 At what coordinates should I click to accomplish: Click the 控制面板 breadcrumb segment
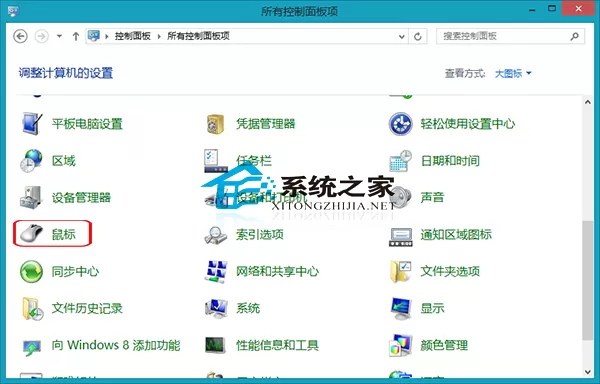coord(133,36)
